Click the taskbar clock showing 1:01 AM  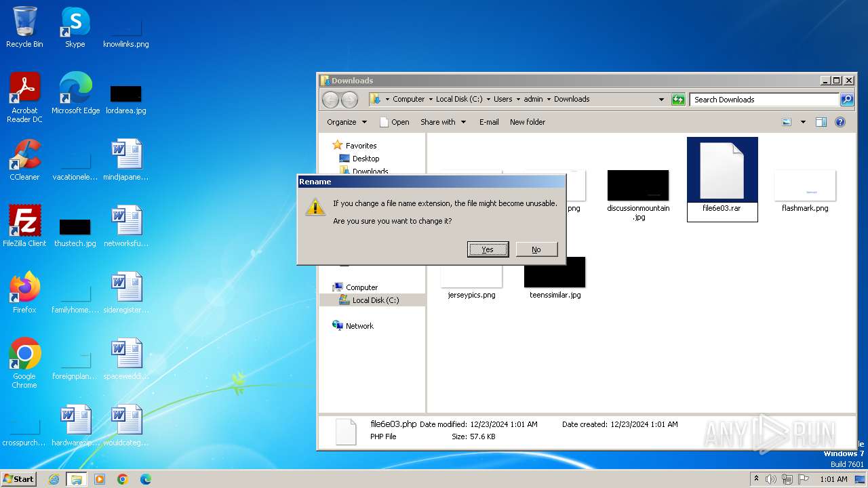pyautogui.click(x=833, y=479)
